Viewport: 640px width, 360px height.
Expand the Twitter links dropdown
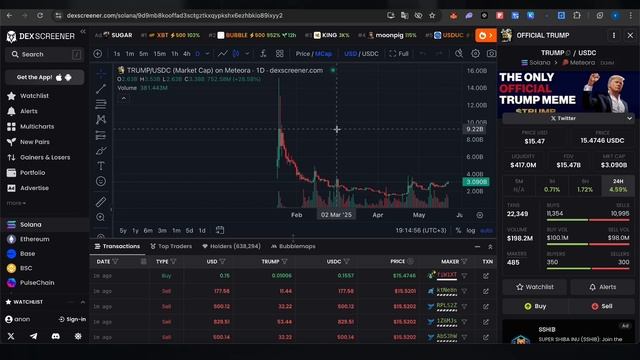[x=629, y=118]
